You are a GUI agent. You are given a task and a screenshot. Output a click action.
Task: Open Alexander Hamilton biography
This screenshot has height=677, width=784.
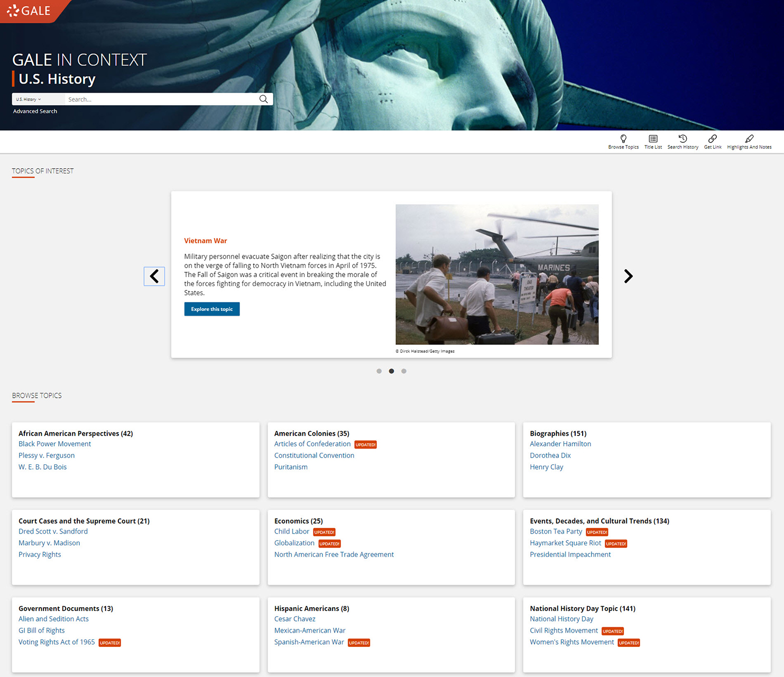pyautogui.click(x=560, y=444)
